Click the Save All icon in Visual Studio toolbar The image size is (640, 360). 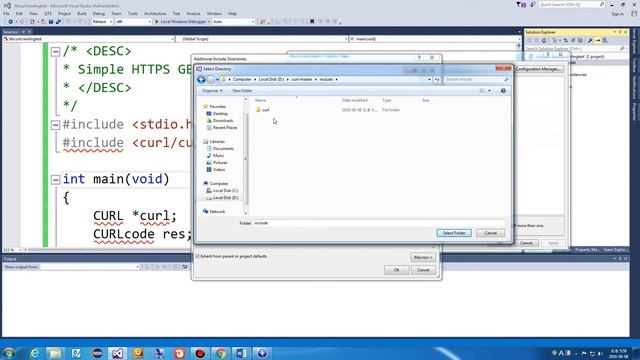coord(58,22)
